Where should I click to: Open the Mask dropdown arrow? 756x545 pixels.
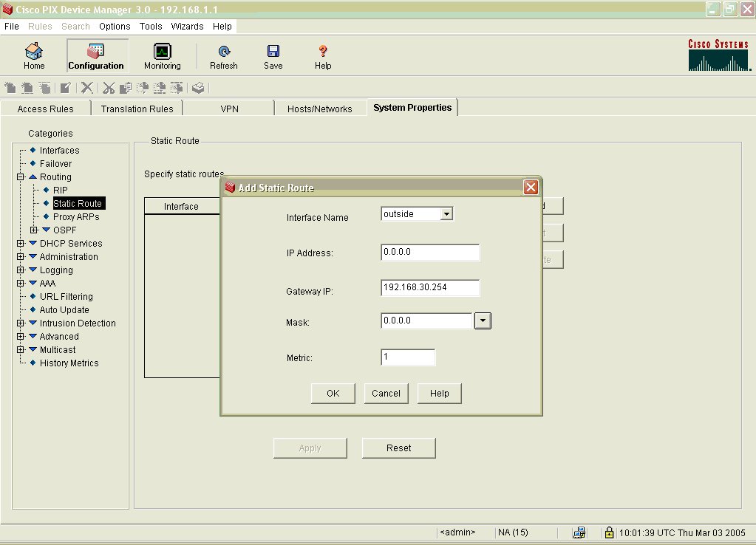click(x=483, y=321)
